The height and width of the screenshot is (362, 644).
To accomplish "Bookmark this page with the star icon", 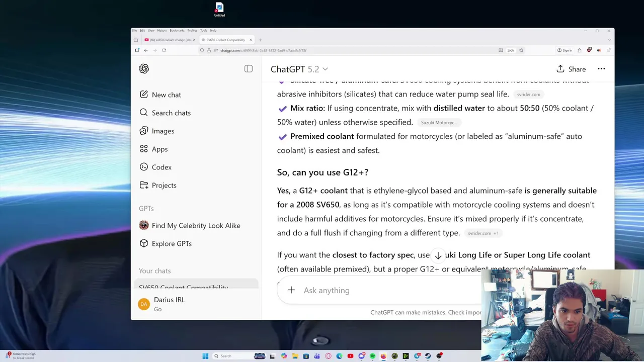I will pyautogui.click(x=521, y=50).
